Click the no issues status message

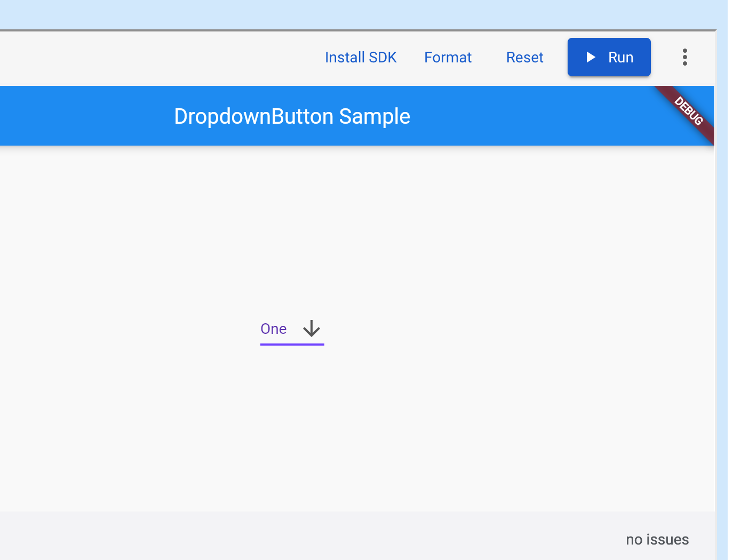point(657,539)
